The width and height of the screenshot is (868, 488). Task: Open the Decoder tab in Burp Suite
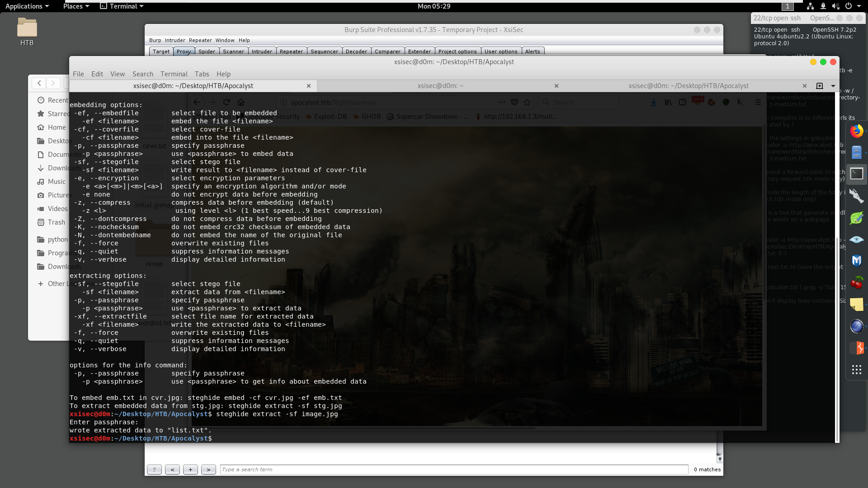[x=356, y=52]
